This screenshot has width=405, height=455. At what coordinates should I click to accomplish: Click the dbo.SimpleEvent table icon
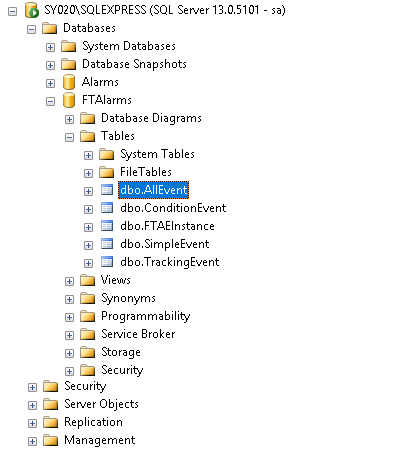107,244
